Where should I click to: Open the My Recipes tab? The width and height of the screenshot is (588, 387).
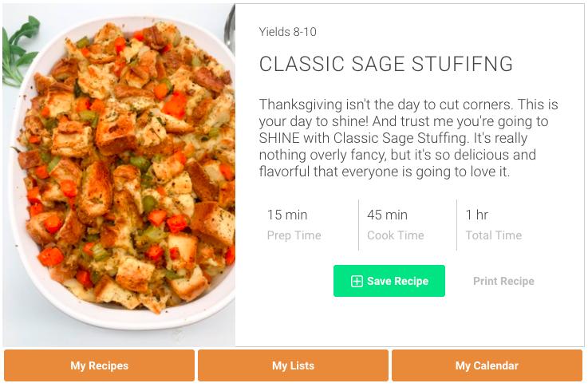(x=99, y=365)
